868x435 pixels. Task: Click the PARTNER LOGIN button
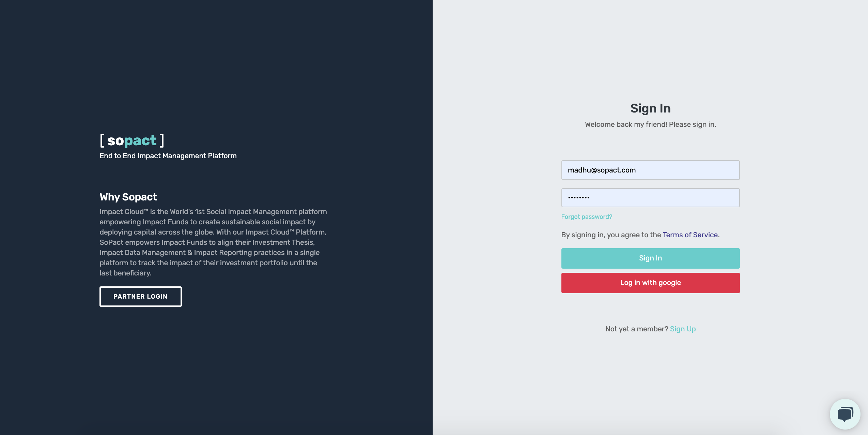click(x=141, y=297)
